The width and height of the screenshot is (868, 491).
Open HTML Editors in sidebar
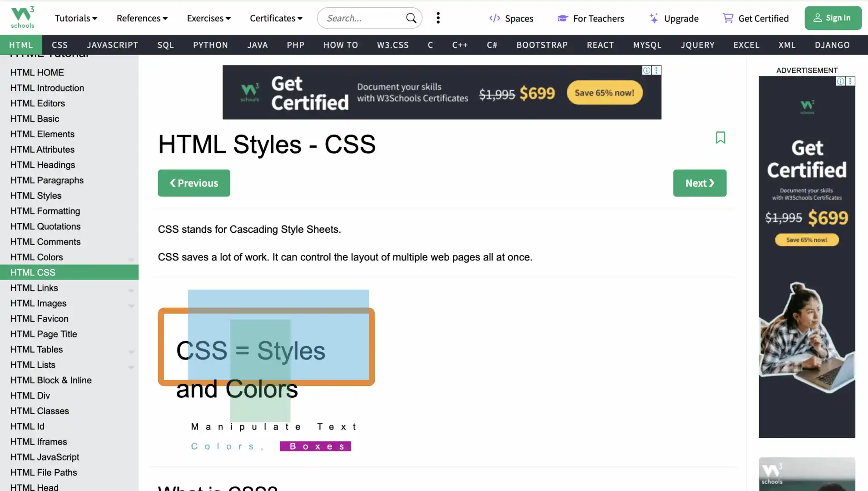click(69, 104)
